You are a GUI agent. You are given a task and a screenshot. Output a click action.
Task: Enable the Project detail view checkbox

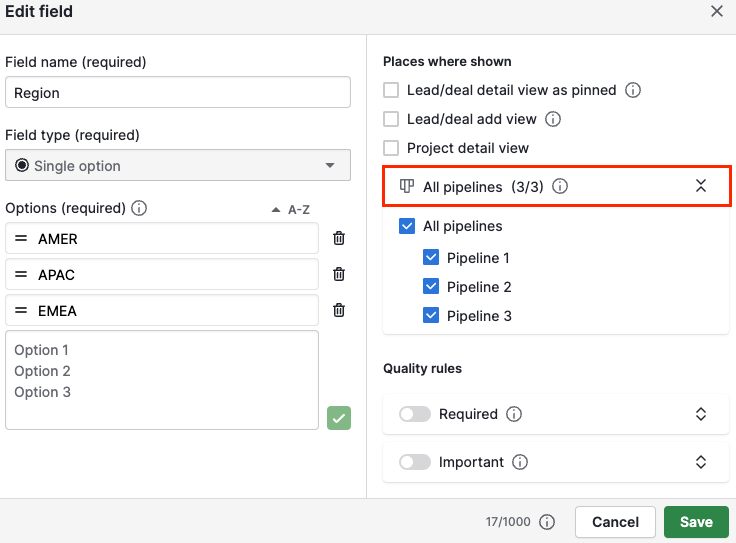coord(391,148)
